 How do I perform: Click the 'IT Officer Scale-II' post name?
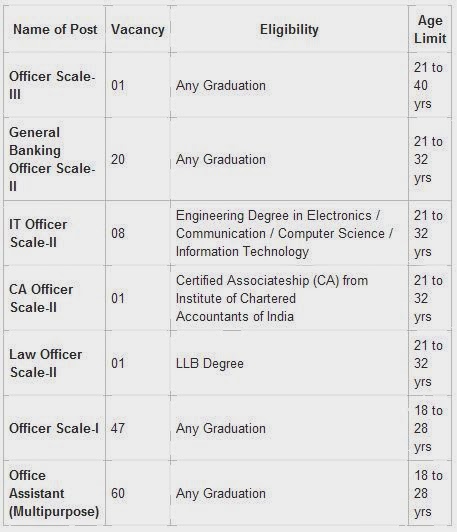coord(38,233)
